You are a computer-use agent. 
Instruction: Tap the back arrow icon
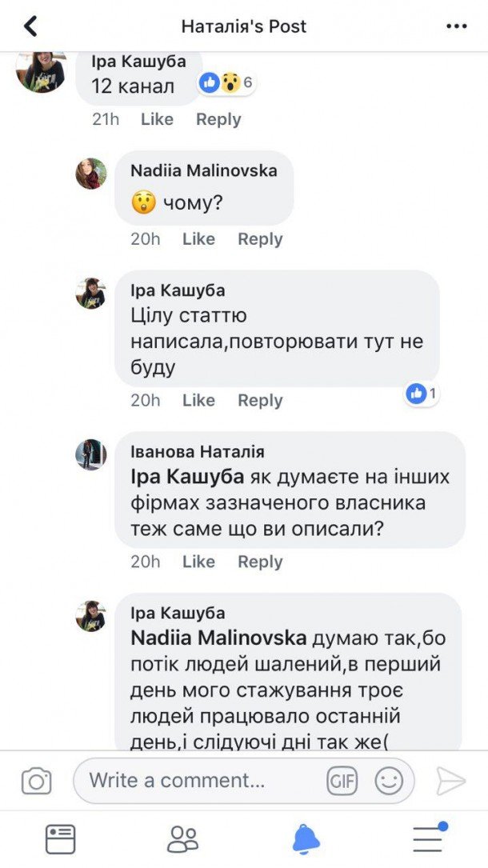(x=30, y=26)
